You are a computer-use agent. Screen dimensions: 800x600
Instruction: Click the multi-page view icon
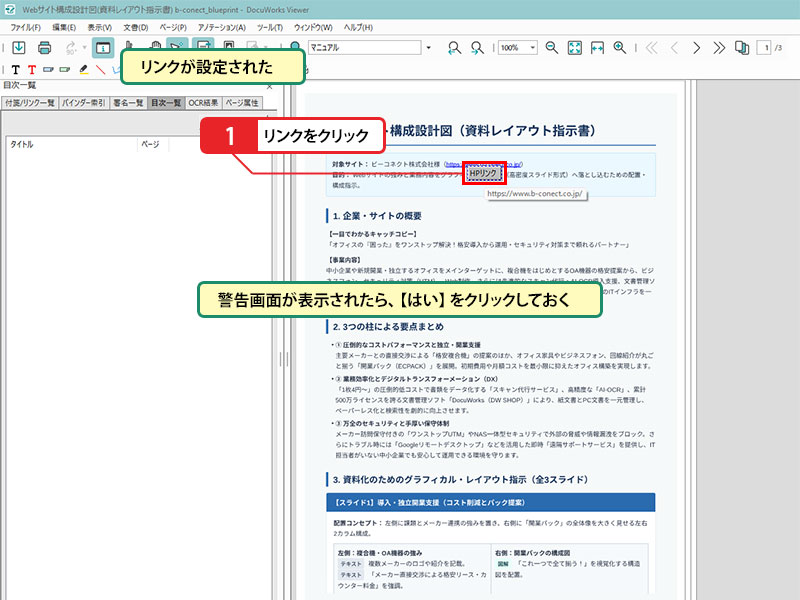tap(742, 48)
